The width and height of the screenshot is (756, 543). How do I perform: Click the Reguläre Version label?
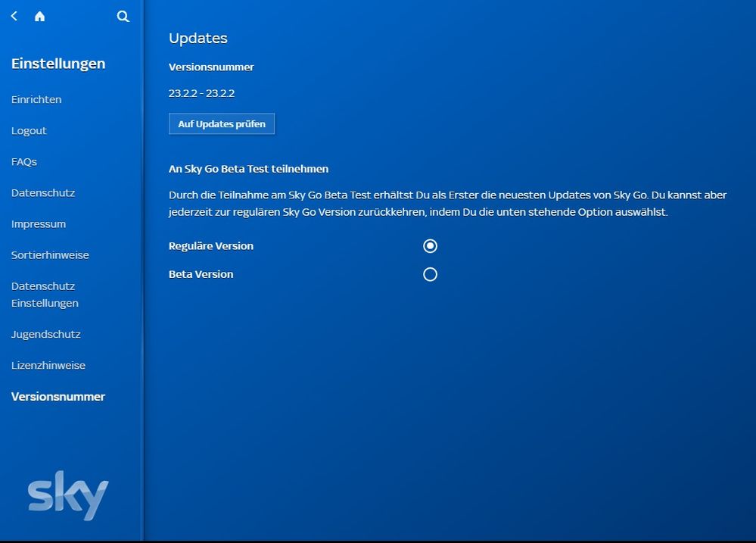(211, 246)
